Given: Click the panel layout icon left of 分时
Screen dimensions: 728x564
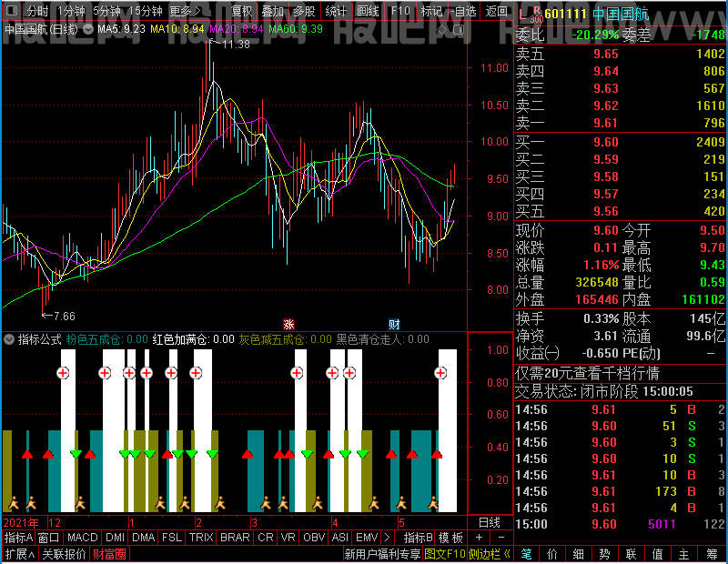Looking at the screenshot, I should (12, 10).
